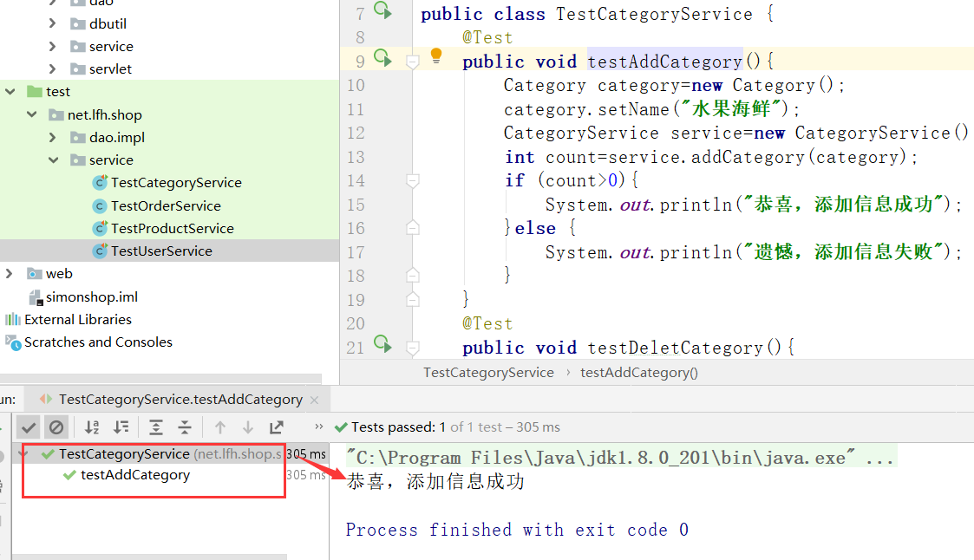This screenshot has width=974, height=560.
Task: Expand the servlet folder
Action: [52, 68]
